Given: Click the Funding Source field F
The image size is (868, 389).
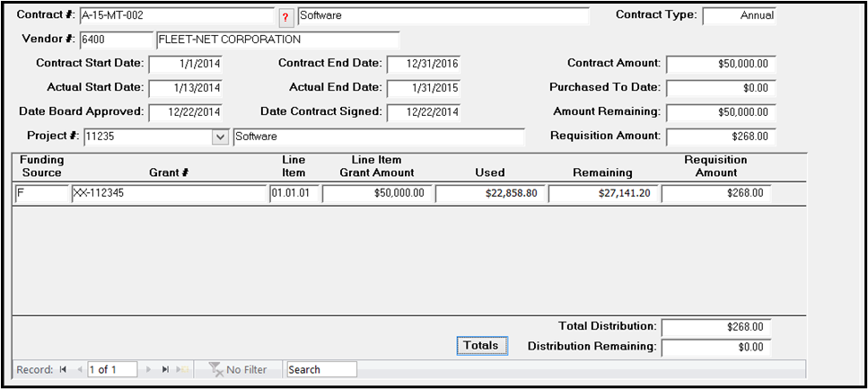Looking at the screenshot, I should click(41, 194).
